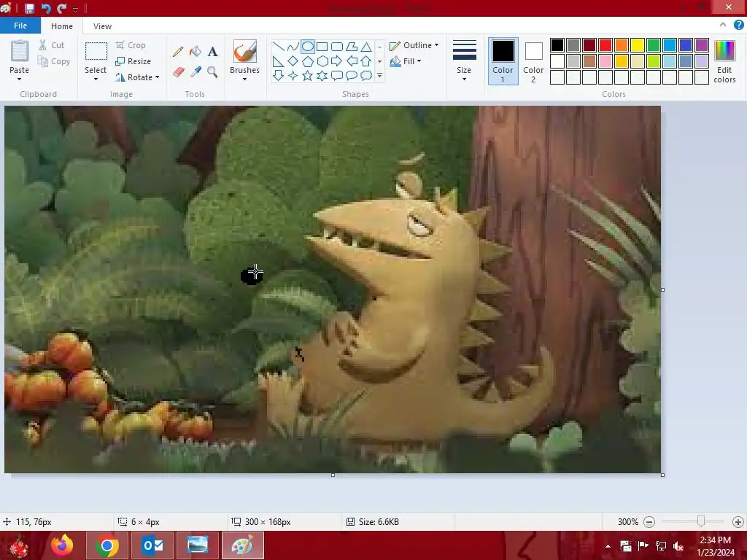This screenshot has width=747, height=560.
Task: Open the Paste dropdown arrow
Action: tap(19, 79)
